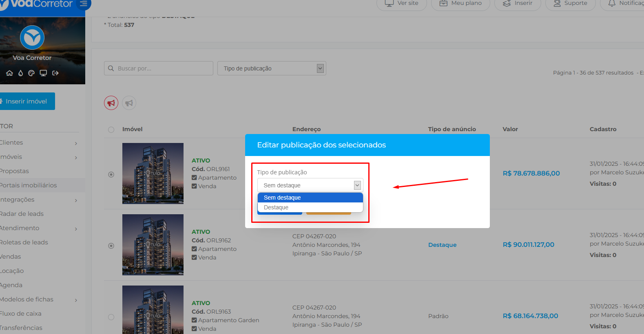Image resolution: width=644 pixels, height=334 pixels.
Task: Click the red megaphone icon
Action: tap(111, 103)
